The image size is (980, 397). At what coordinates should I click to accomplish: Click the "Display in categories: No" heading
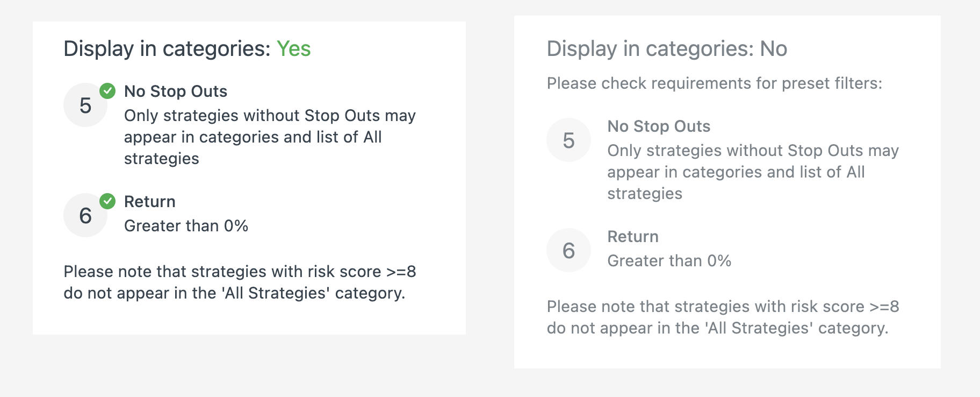[667, 48]
